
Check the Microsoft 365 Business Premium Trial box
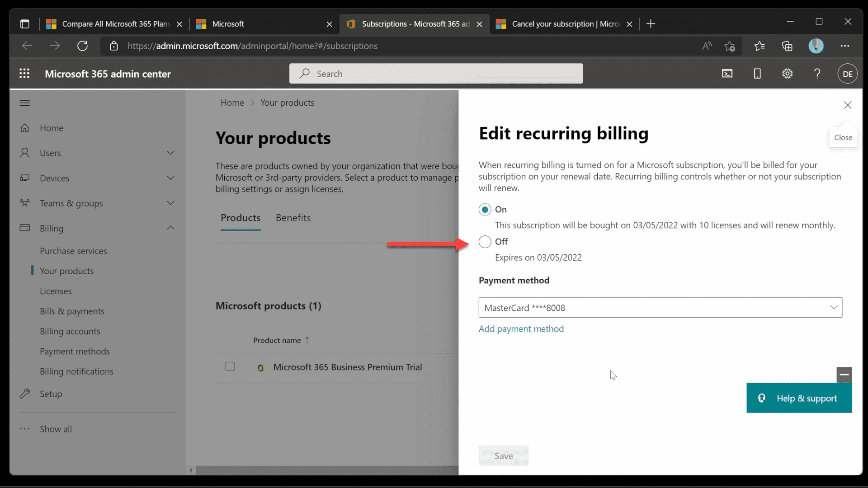[x=230, y=366]
